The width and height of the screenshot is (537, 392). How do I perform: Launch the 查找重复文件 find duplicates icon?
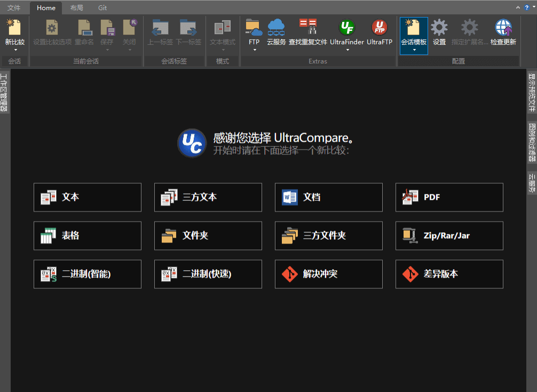308,27
